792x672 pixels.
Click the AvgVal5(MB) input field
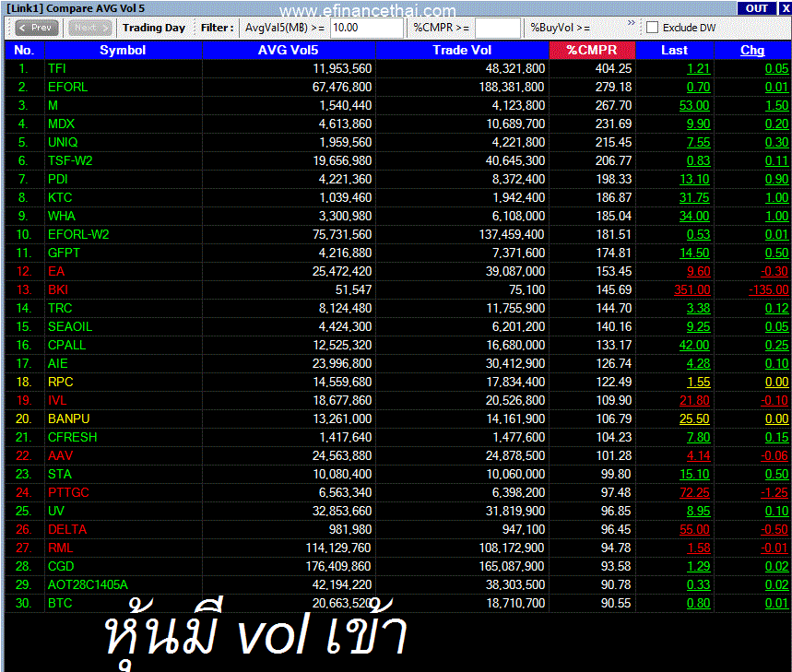[367, 28]
